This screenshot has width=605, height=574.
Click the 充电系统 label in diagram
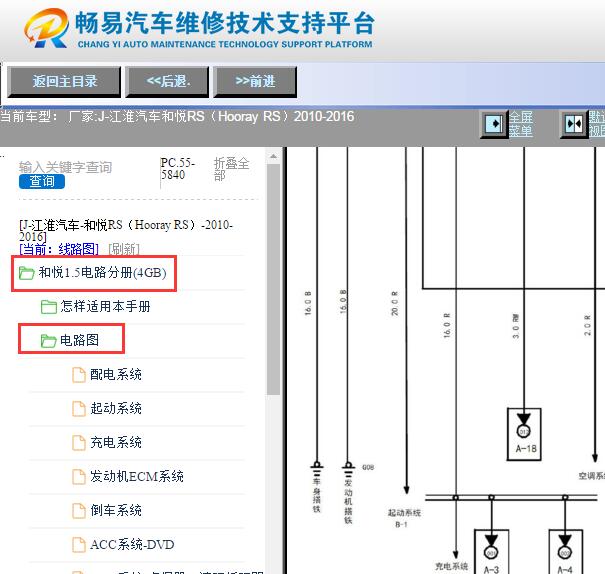pyautogui.click(x=451, y=566)
